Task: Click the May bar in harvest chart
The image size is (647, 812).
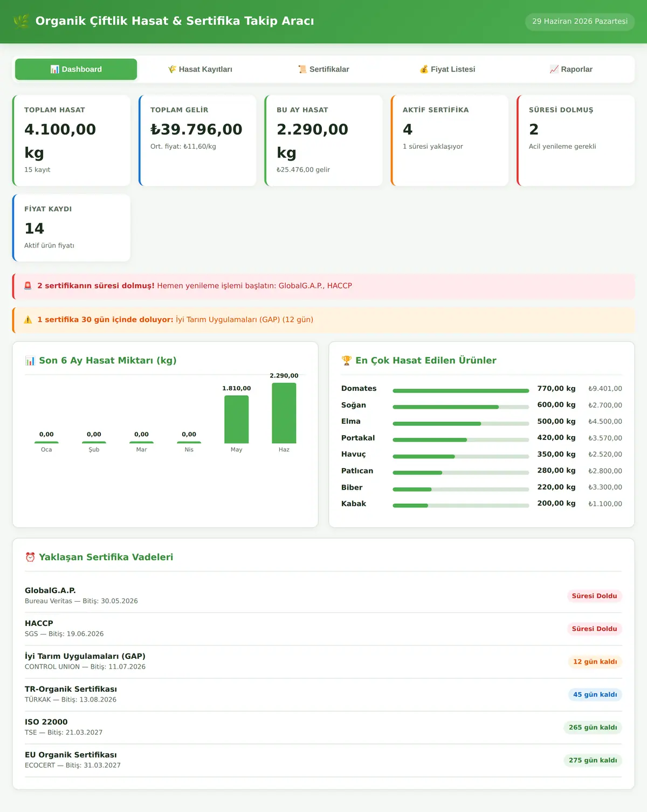Action: (x=237, y=419)
